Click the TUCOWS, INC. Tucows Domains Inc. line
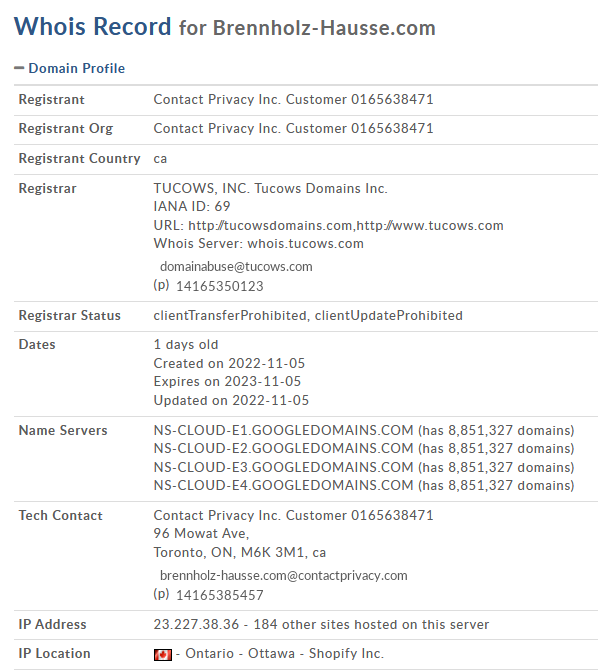The width and height of the screenshot is (598, 672). click(x=270, y=189)
